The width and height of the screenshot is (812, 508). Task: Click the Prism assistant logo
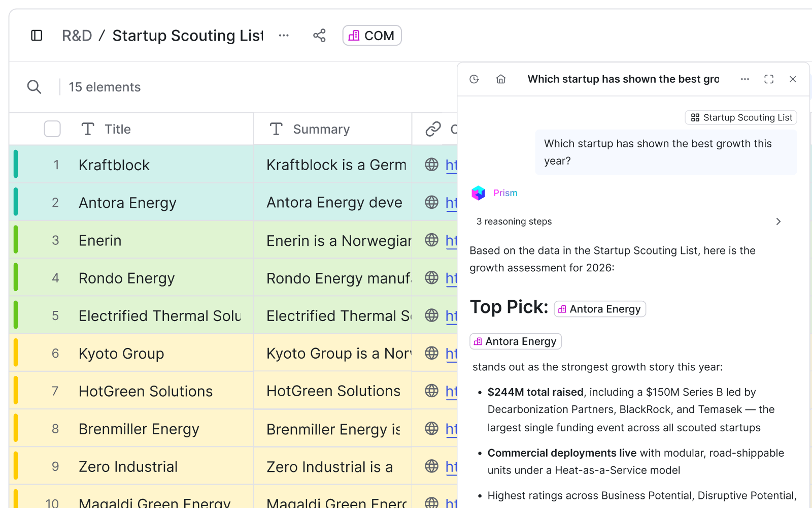[x=479, y=193]
